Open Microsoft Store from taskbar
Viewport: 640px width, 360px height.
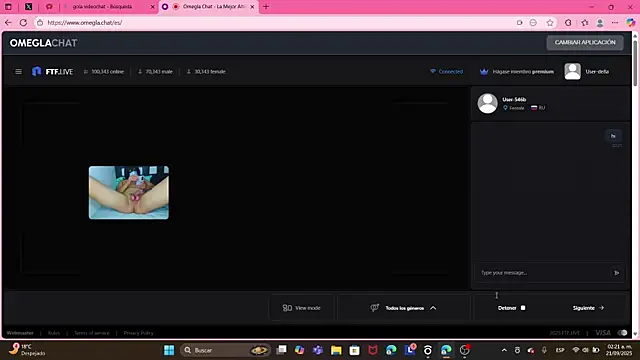pyautogui.click(x=354, y=350)
